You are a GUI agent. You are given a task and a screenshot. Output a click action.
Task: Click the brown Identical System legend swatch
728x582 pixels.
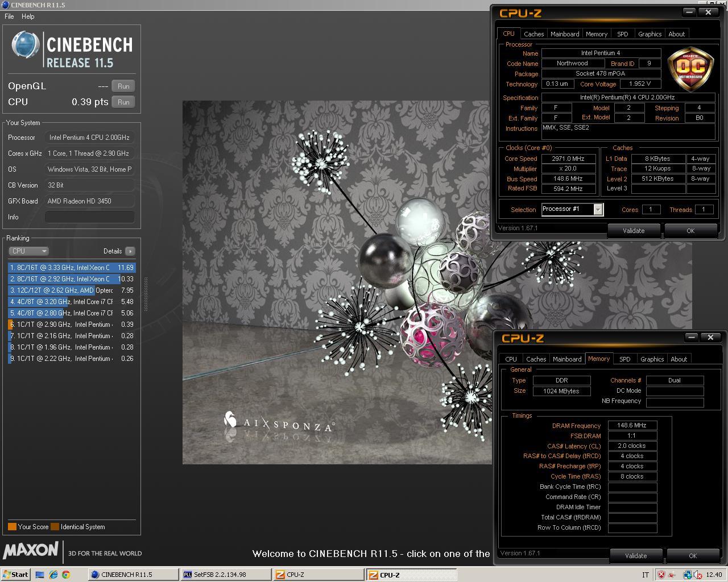[55, 527]
